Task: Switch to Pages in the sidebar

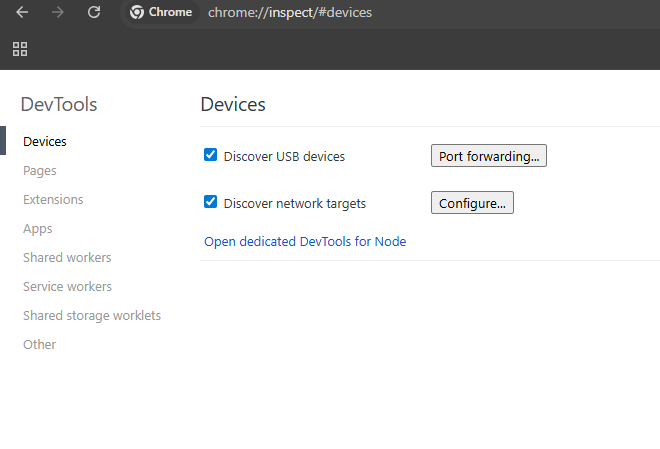Action: pos(40,171)
